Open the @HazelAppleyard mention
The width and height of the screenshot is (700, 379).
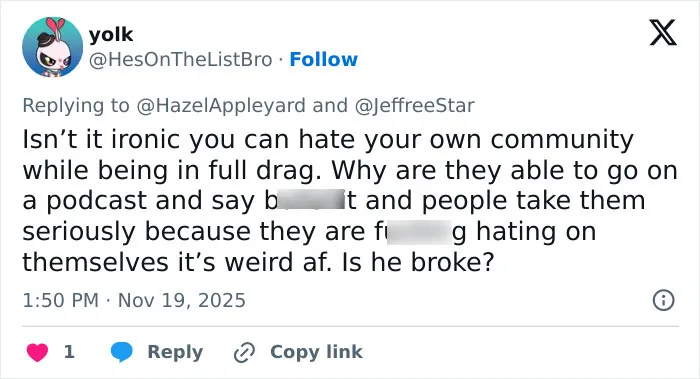(x=221, y=106)
